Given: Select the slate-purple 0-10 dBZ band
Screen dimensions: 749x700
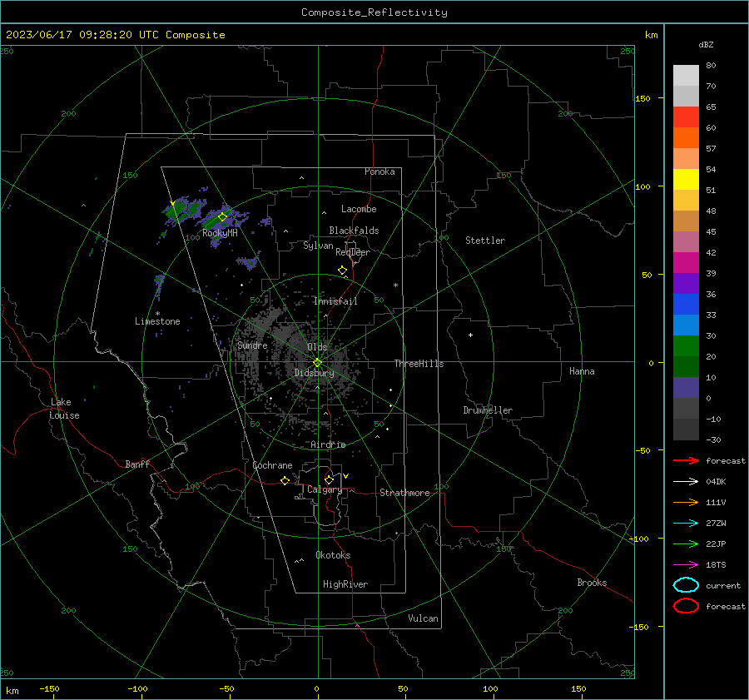Looking at the screenshot, I should click(x=686, y=387).
